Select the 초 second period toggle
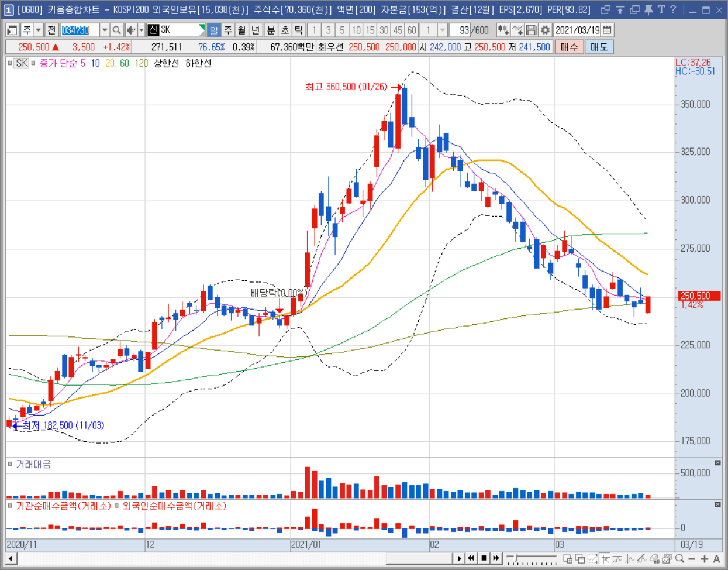This screenshot has height=570, width=728. click(285, 30)
